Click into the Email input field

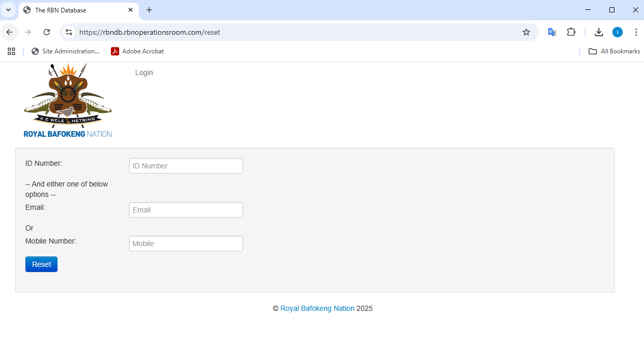(x=185, y=210)
